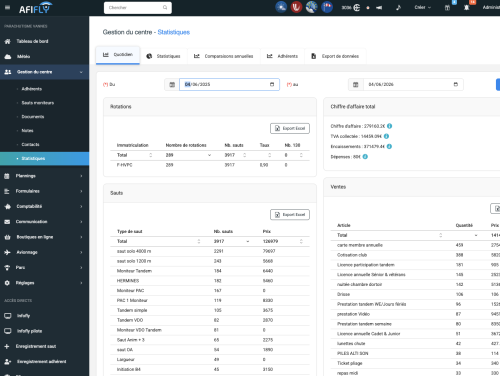Screen dimensions: 500x376
Task: Open Contacts submenu item
Action: tap(30, 144)
